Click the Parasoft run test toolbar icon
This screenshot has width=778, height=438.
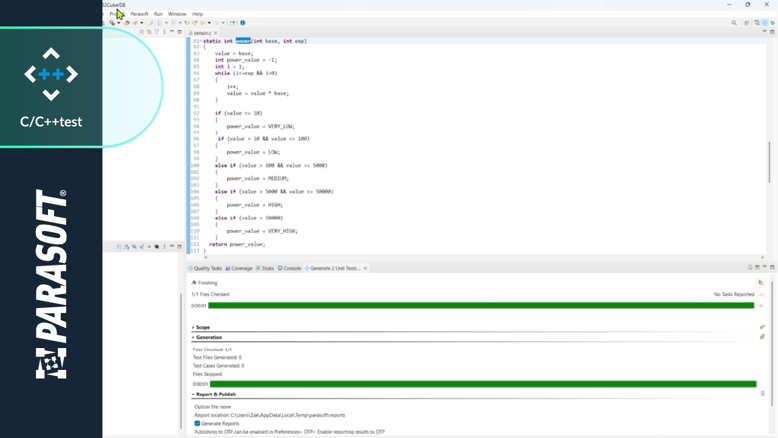(x=112, y=23)
